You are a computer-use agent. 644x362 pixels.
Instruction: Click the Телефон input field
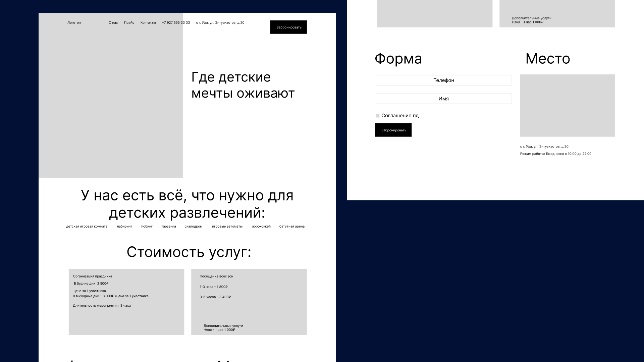(443, 80)
